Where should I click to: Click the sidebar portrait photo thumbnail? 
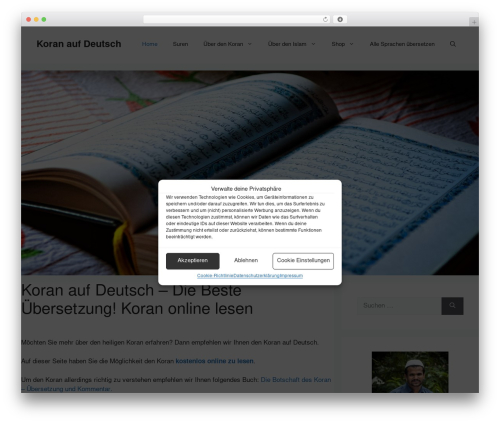pos(410,372)
